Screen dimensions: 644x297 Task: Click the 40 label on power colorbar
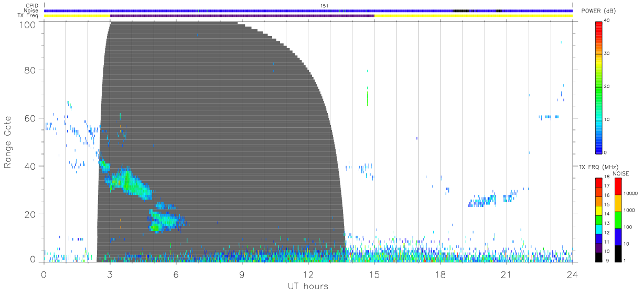tap(607, 20)
